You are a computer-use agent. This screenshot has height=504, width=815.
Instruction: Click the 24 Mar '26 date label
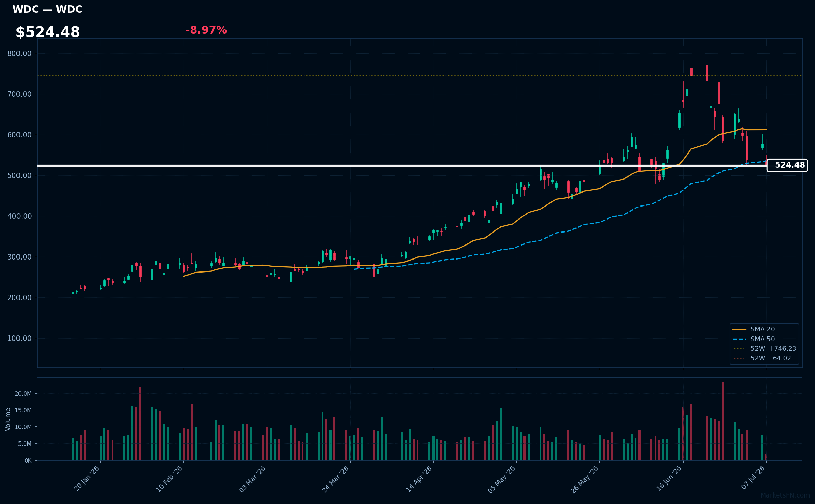pos(336,479)
